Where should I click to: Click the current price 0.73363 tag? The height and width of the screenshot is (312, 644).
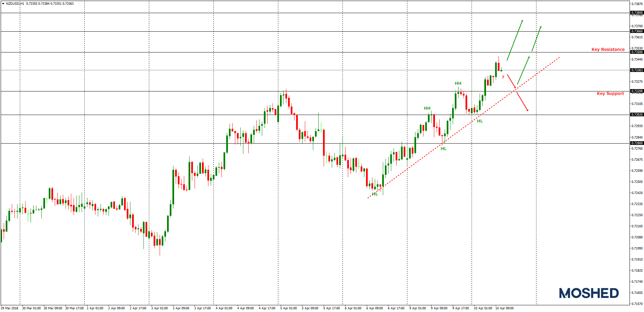point(637,70)
